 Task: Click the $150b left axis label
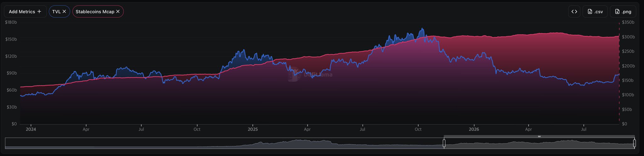point(11,39)
